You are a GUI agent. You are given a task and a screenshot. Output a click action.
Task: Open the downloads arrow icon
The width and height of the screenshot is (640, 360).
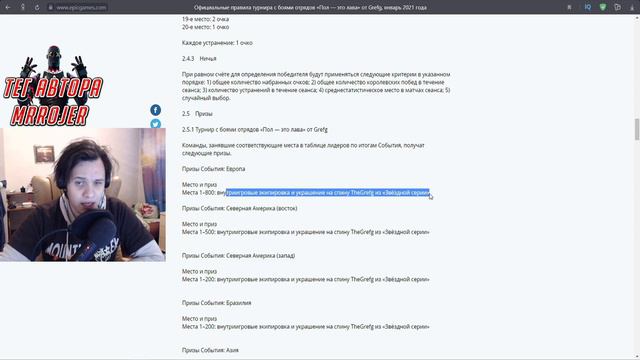[632, 7]
